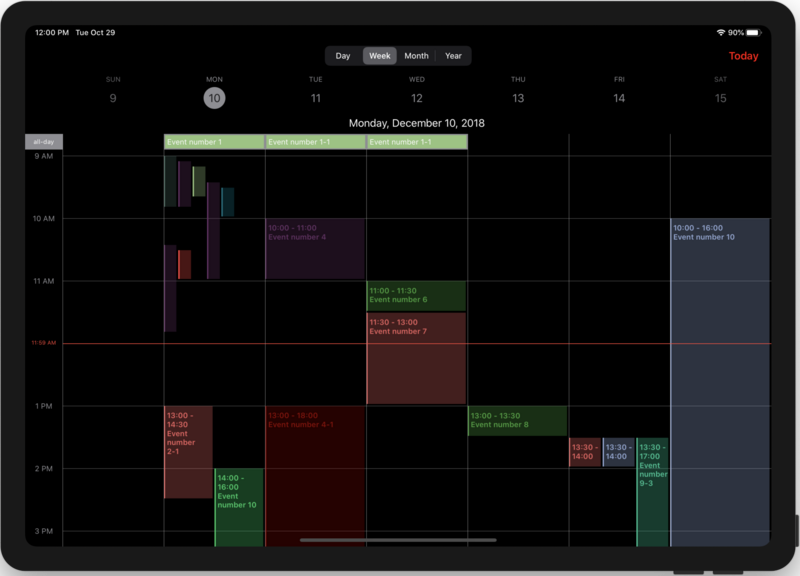The height and width of the screenshot is (576, 800).
Task: Open Event number 7 at 11:30 - 13:00
Action: point(416,359)
